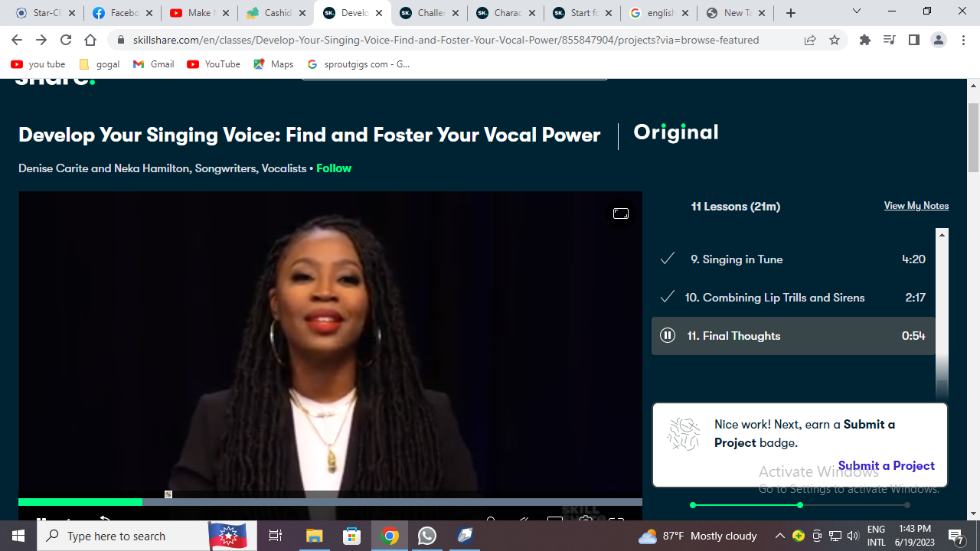Switch to the Start fo Skillshare tab
This screenshot has height=551, width=980.
580,13
